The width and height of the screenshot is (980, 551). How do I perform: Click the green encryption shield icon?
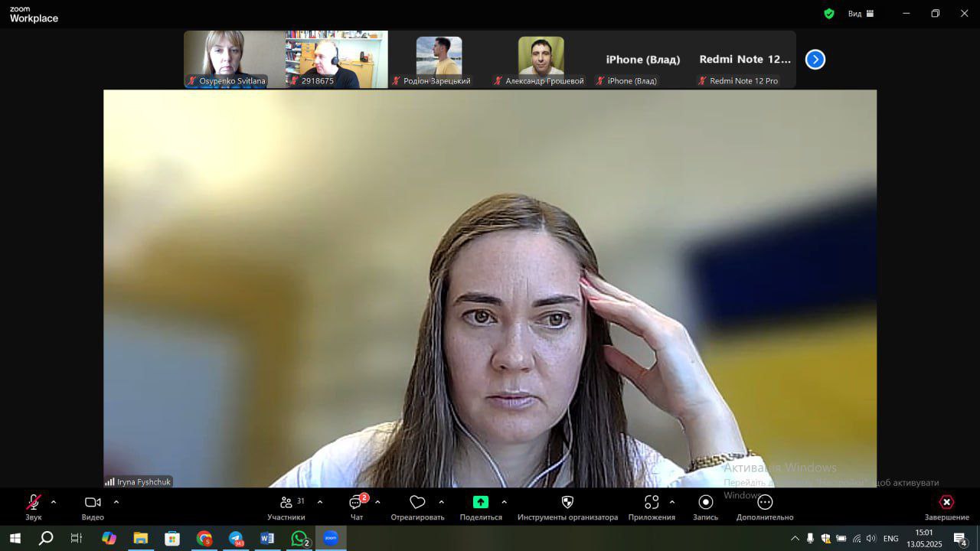pos(828,14)
